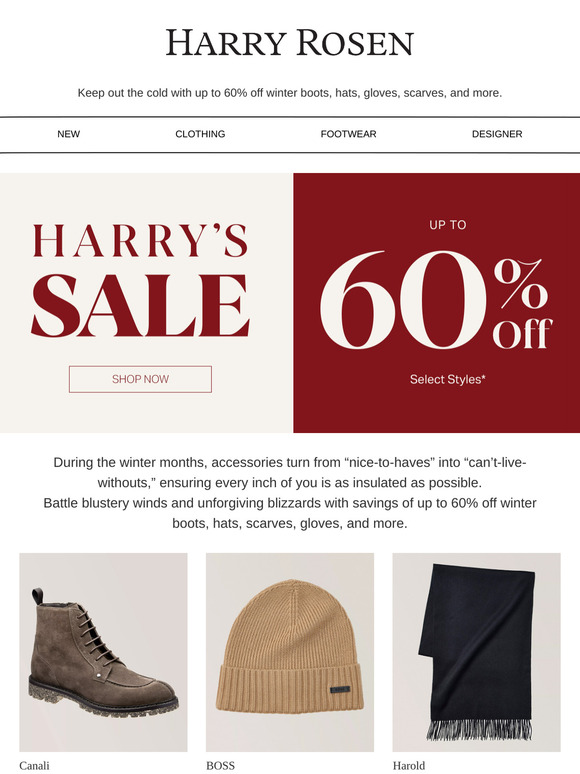Go to the FOOTWEAR section
Image resolution: width=580 pixels, height=774 pixels.
[x=348, y=134]
